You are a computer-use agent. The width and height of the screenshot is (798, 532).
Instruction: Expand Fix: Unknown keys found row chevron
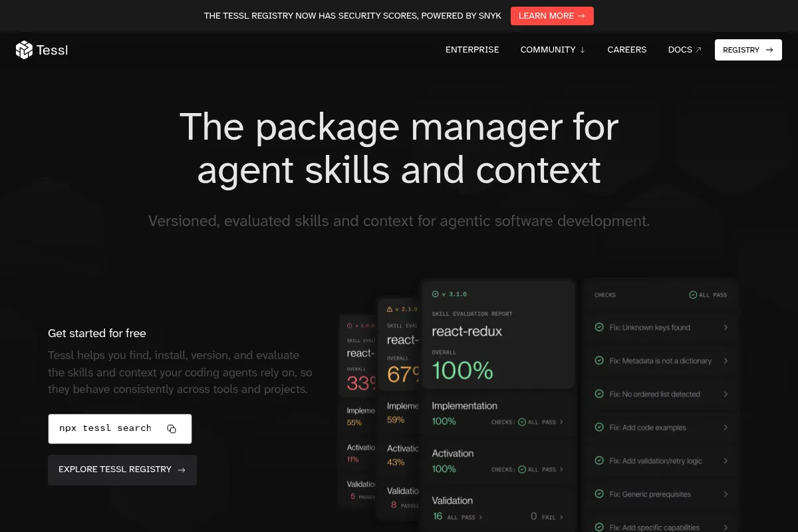[x=726, y=327]
